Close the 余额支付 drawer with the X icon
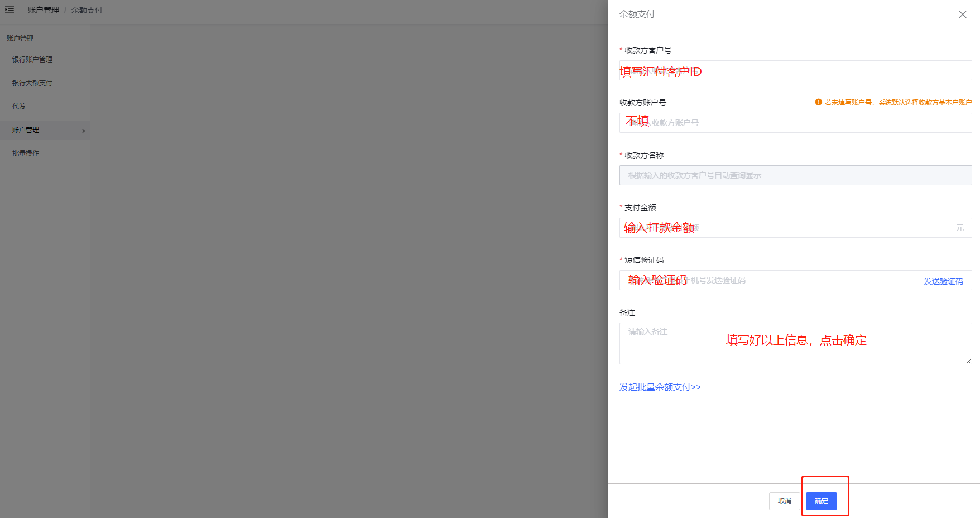The height and width of the screenshot is (518, 980). click(x=962, y=15)
